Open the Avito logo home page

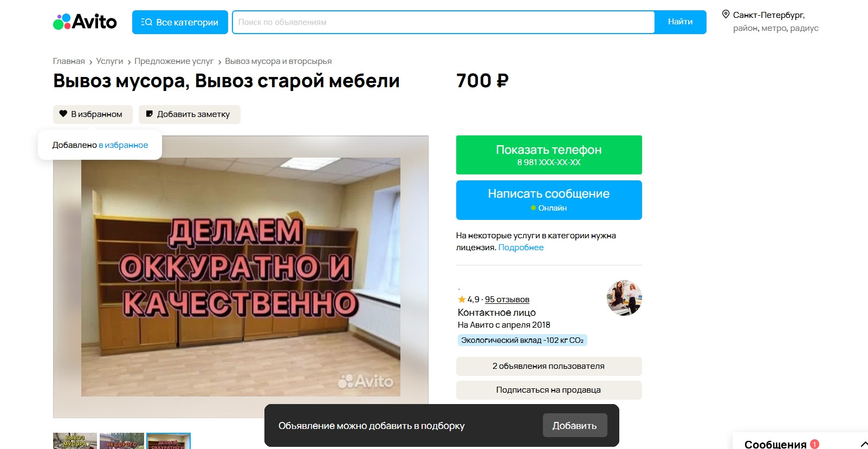pyautogui.click(x=85, y=22)
